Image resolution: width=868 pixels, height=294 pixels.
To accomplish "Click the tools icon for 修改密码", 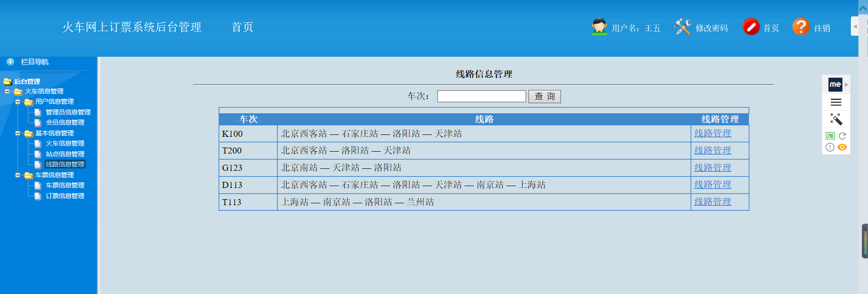I will (682, 27).
